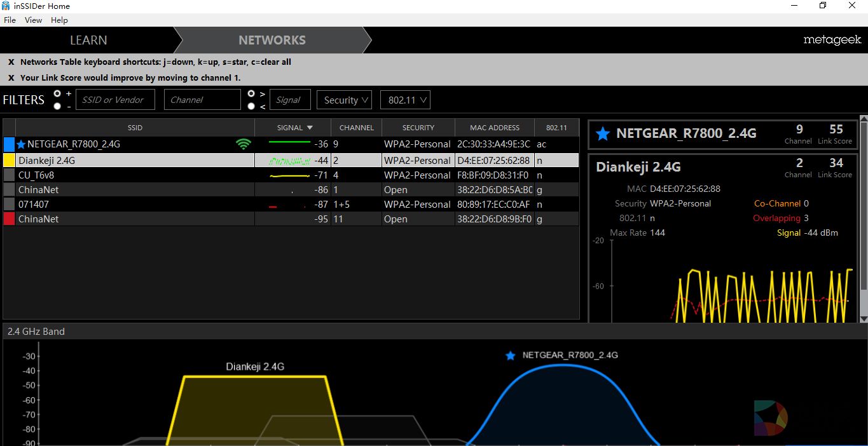Click the MAC ADDRESS column header
Screen dimensions: 868x446
click(x=494, y=128)
